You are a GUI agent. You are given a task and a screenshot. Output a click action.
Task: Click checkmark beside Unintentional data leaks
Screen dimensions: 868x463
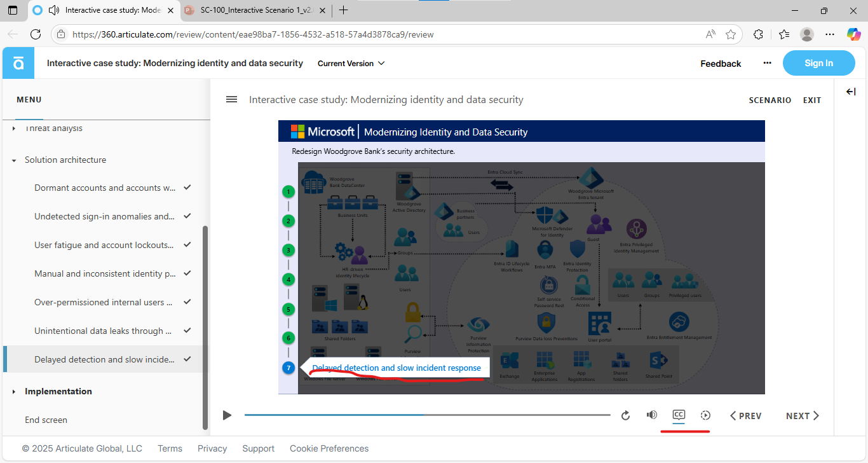click(187, 331)
